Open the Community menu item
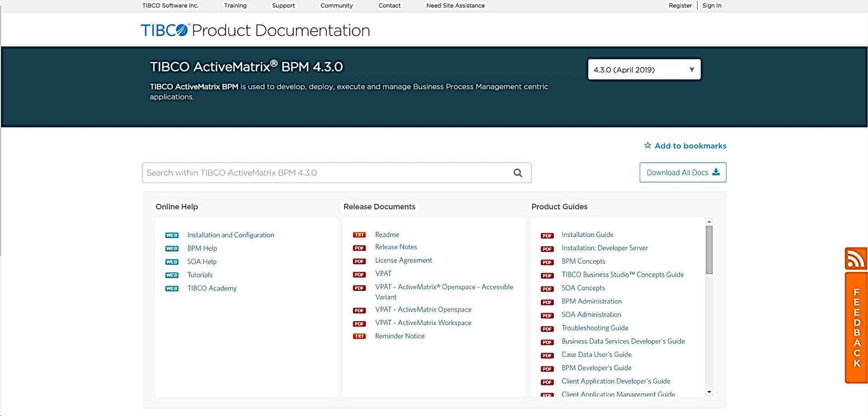The height and width of the screenshot is (416, 868). tap(336, 5)
